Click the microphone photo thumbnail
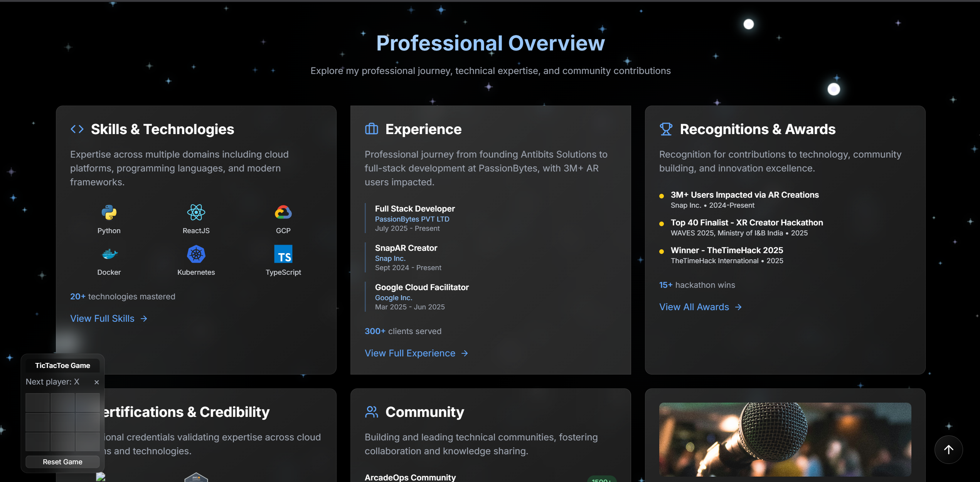Viewport: 980px width, 482px height. 785,439
